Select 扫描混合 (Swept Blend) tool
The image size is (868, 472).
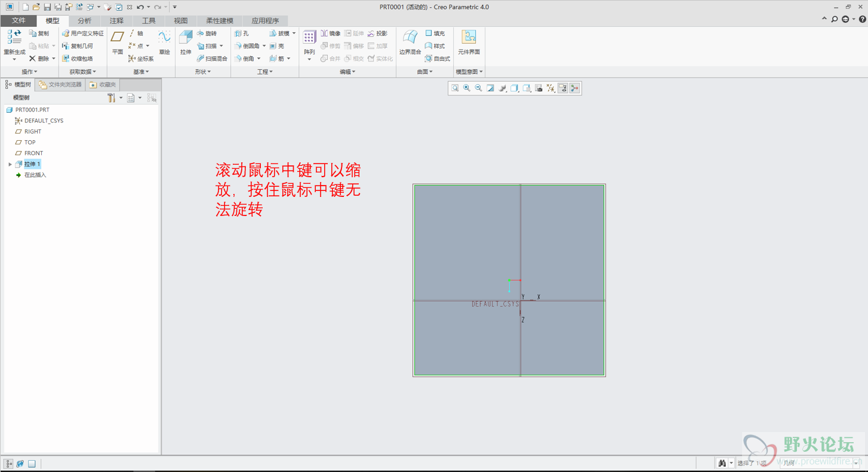(213, 58)
